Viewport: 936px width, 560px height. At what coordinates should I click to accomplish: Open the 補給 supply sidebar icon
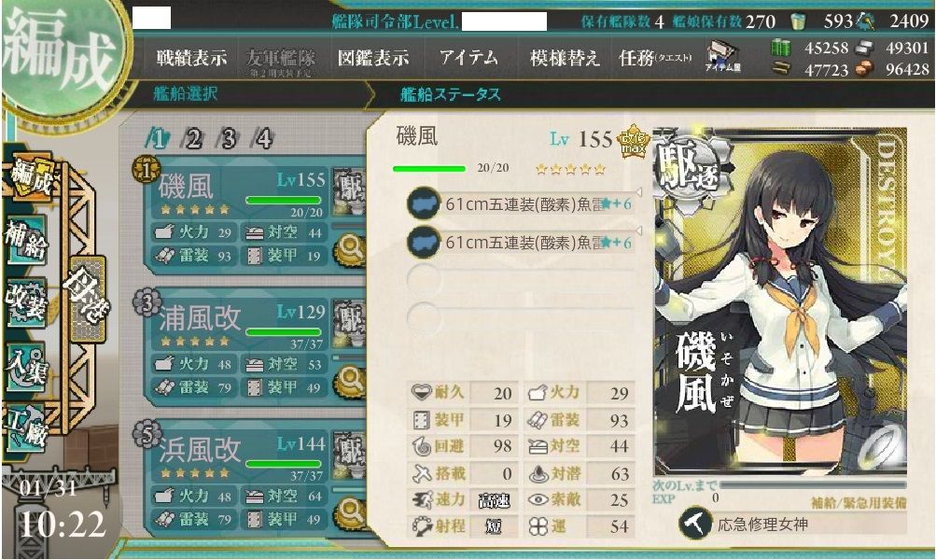point(27,240)
